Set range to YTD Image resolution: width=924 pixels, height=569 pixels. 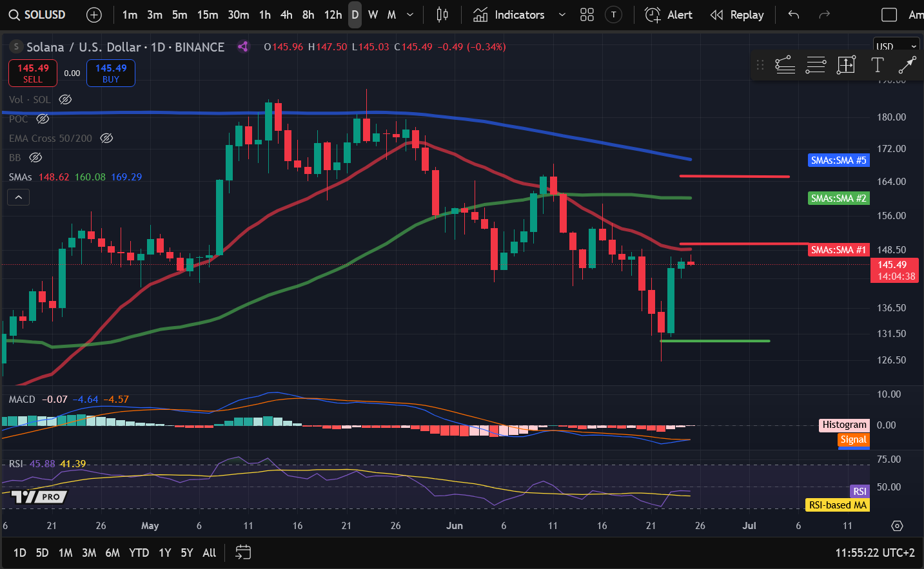click(139, 553)
